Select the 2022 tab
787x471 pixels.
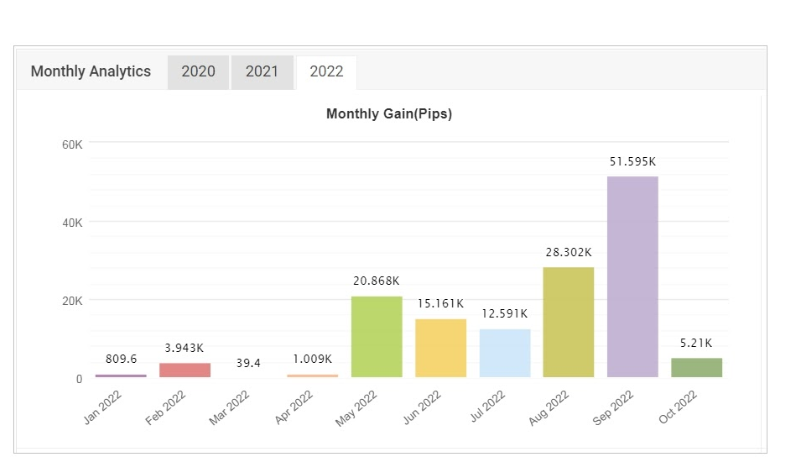tap(326, 72)
